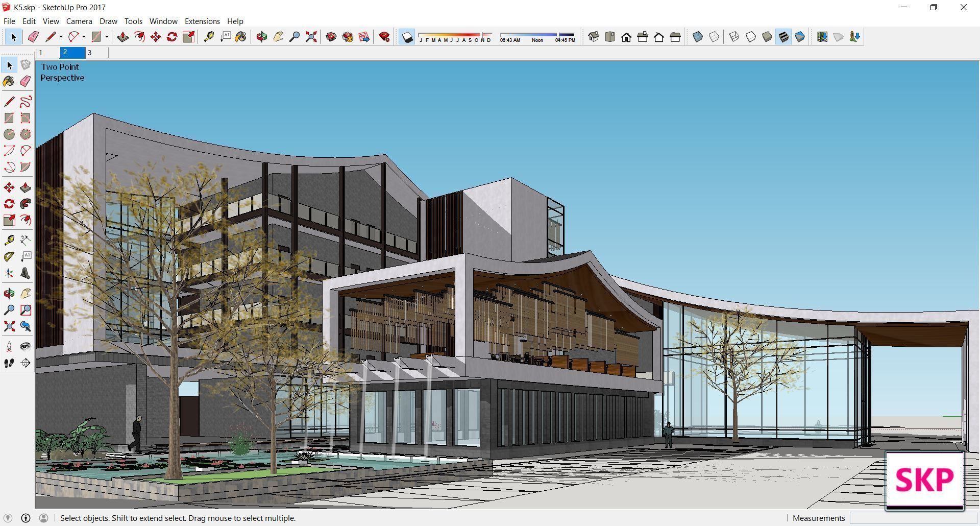This screenshot has width=980, height=526.
Task: Toggle shadows on or off
Action: [x=406, y=37]
